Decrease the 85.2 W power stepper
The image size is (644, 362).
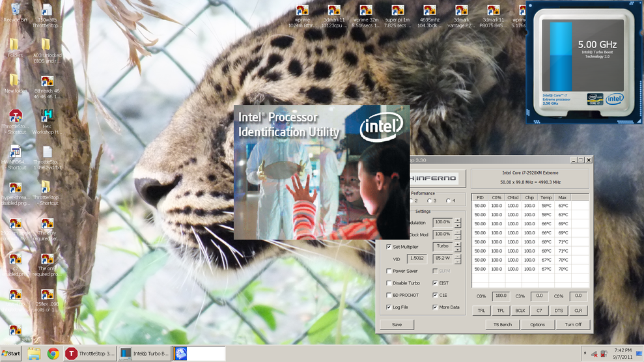pos(458,262)
